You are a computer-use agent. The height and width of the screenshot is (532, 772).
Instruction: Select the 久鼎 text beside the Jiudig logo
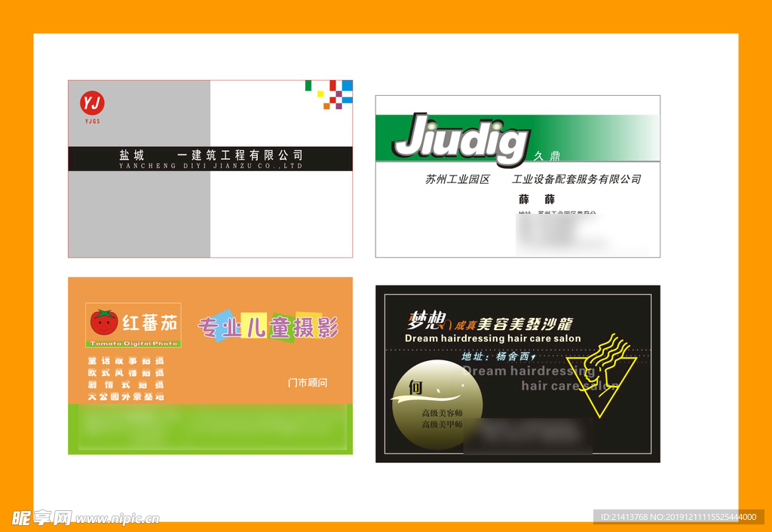(547, 156)
